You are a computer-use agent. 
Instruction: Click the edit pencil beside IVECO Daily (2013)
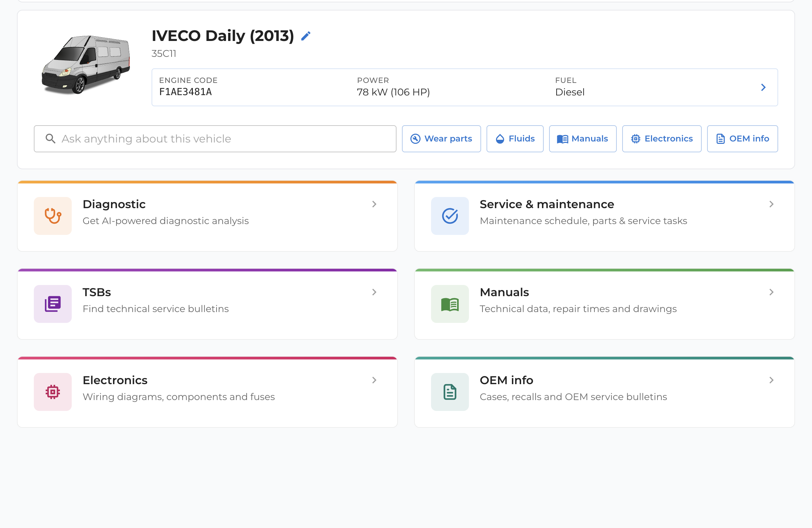pyautogui.click(x=306, y=36)
